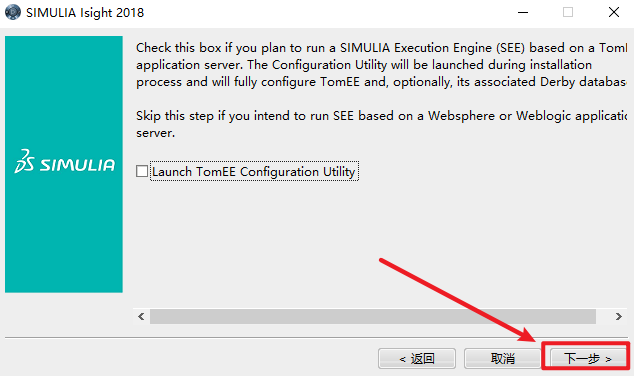Go to next step with 下一步 button
This screenshot has height=376, width=634.
[588, 358]
